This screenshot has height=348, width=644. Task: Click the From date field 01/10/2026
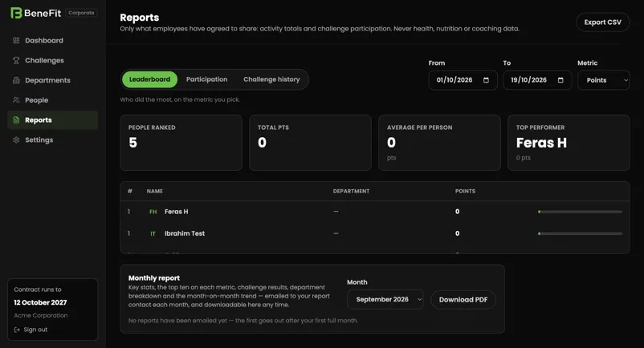click(x=463, y=80)
